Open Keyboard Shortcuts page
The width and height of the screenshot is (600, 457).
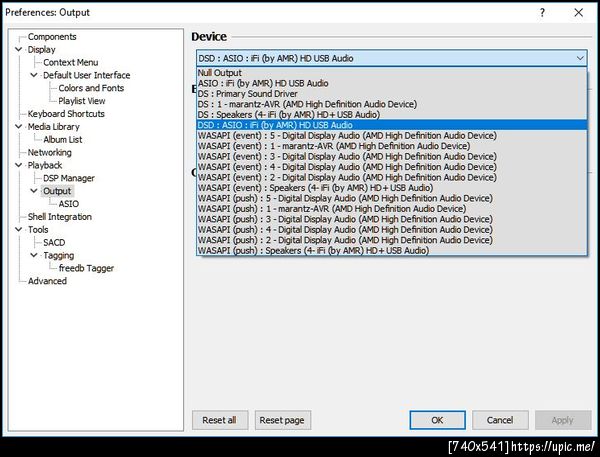(66, 114)
